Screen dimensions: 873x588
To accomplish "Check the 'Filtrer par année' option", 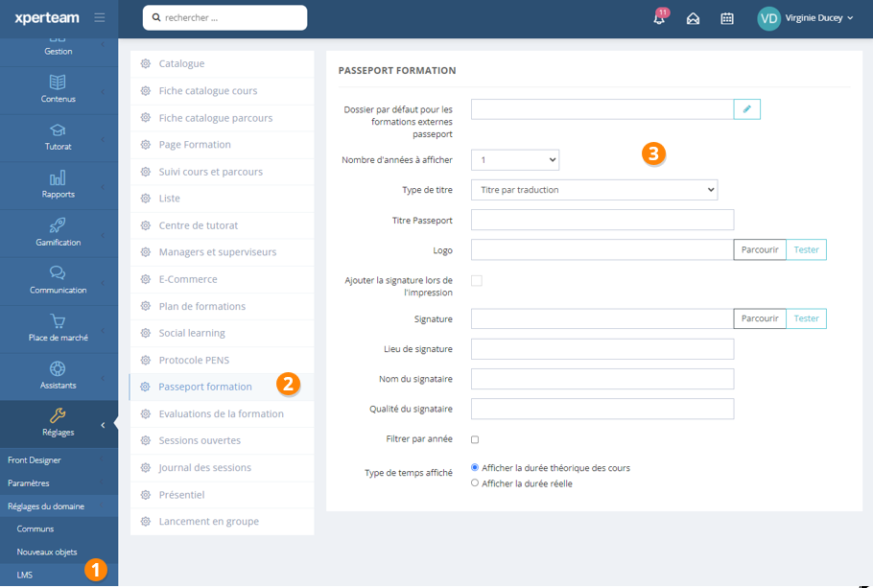I will tap(474, 439).
